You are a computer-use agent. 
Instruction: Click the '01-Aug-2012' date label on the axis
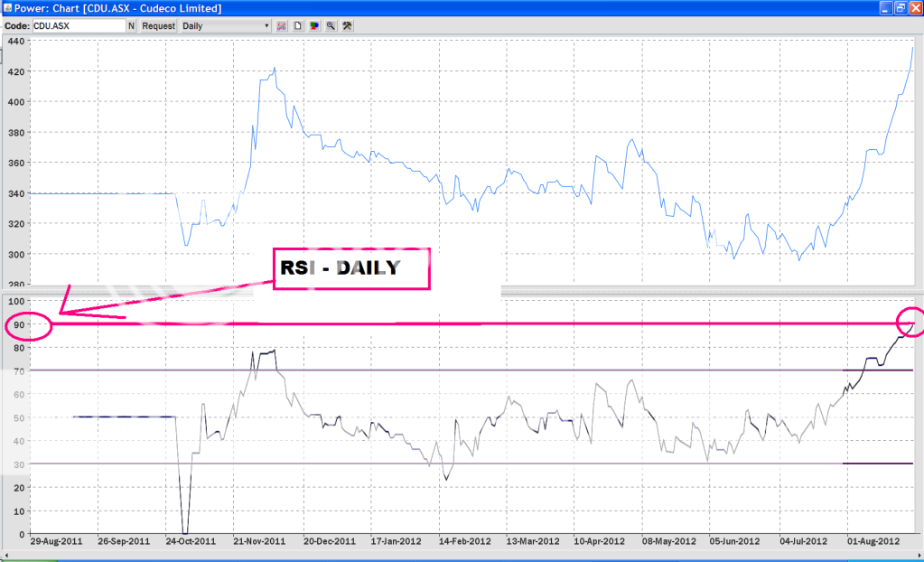tap(873, 541)
